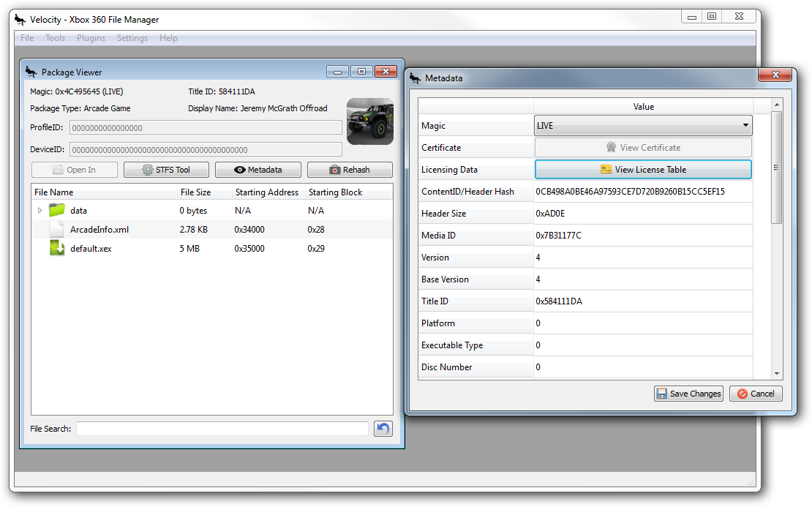Click the Metadata button in Package Viewer

[x=258, y=170]
